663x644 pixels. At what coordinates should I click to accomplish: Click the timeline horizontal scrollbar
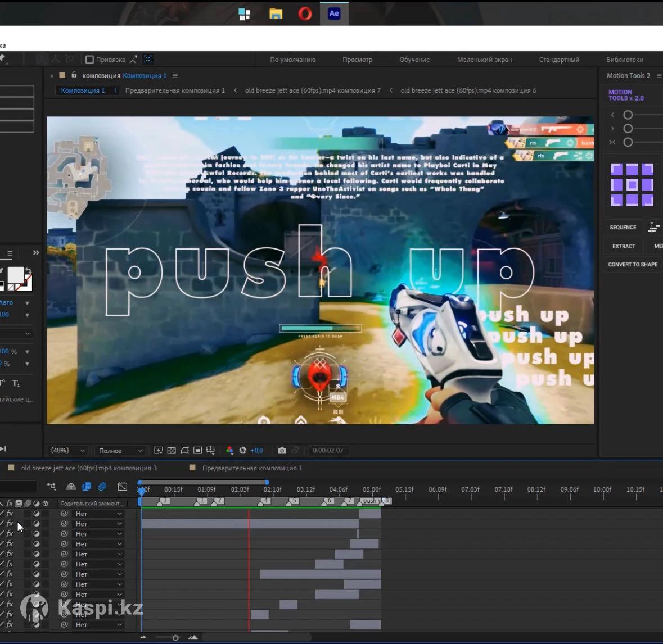point(255,637)
